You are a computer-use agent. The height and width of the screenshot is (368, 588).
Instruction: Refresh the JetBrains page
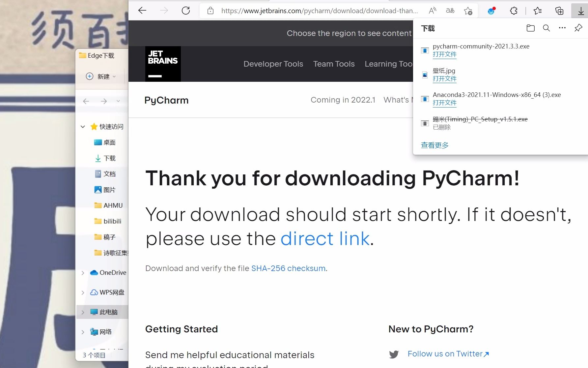[186, 11]
